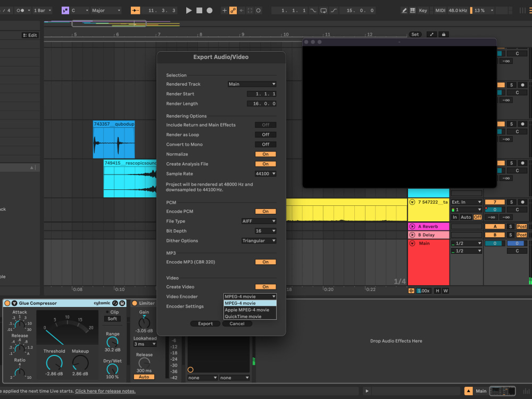Arm the Arrangement Record button
The image size is (532, 399).
(x=209, y=11)
